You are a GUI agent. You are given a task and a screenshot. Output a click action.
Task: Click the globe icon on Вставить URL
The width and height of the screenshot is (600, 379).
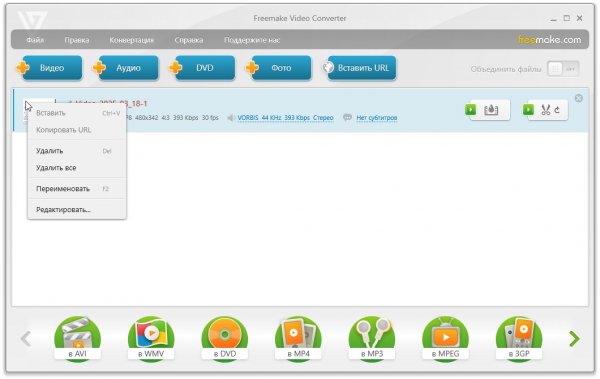(328, 67)
